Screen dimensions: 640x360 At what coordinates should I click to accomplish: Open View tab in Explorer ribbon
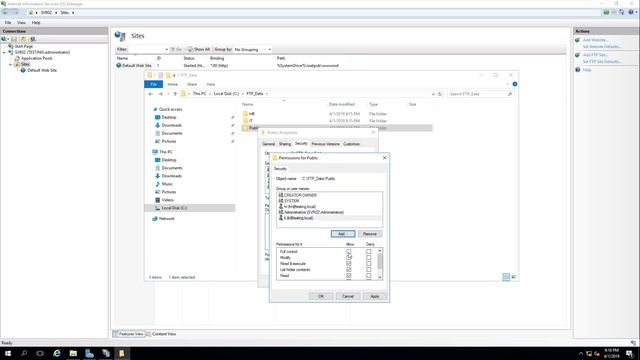click(211, 84)
